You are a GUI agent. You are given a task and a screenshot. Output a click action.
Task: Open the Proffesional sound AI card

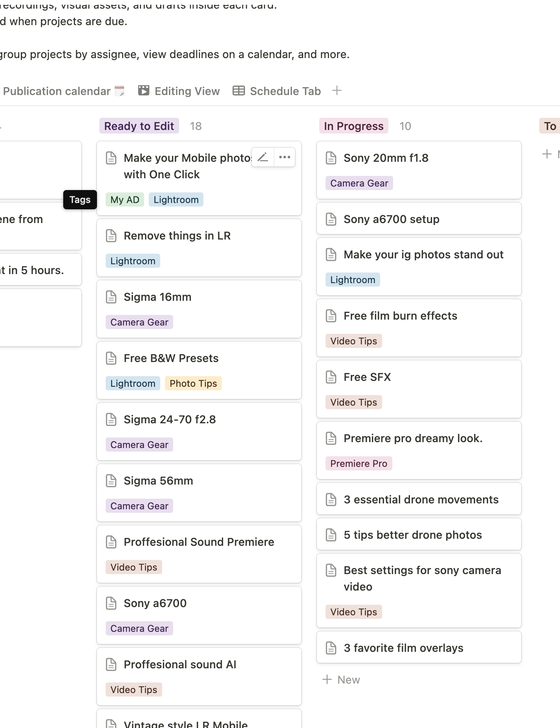coord(180,665)
